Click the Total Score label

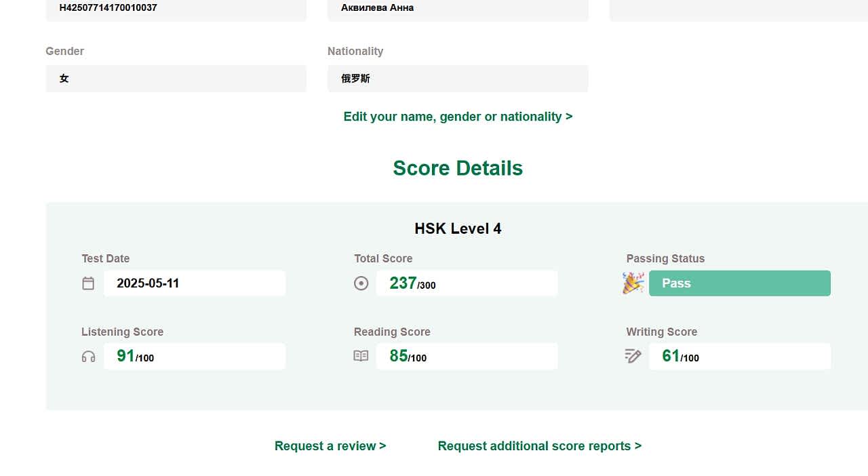383,259
